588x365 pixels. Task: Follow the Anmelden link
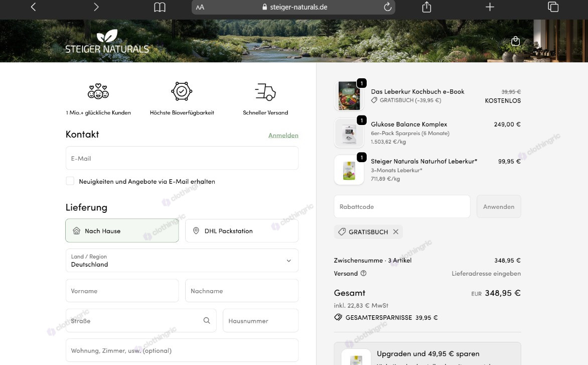tap(283, 136)
